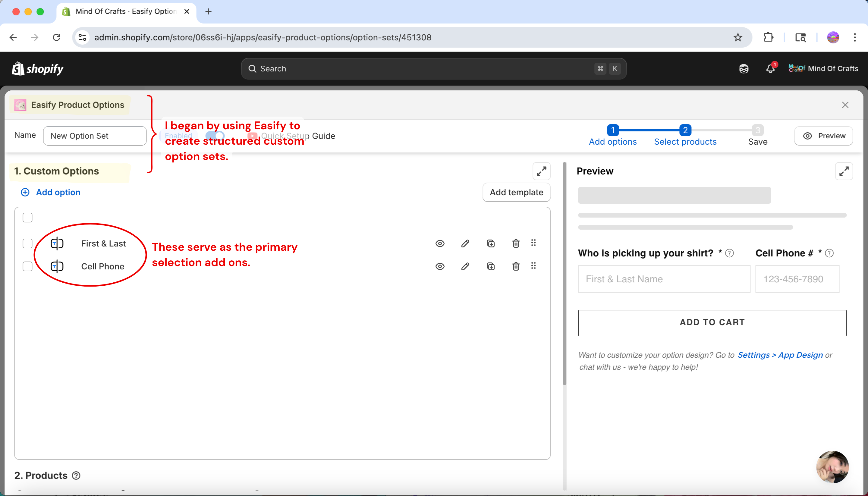Expand the Preview panel to full size
The width and height of the screenshot is (868, 496).
coord(844,171)
